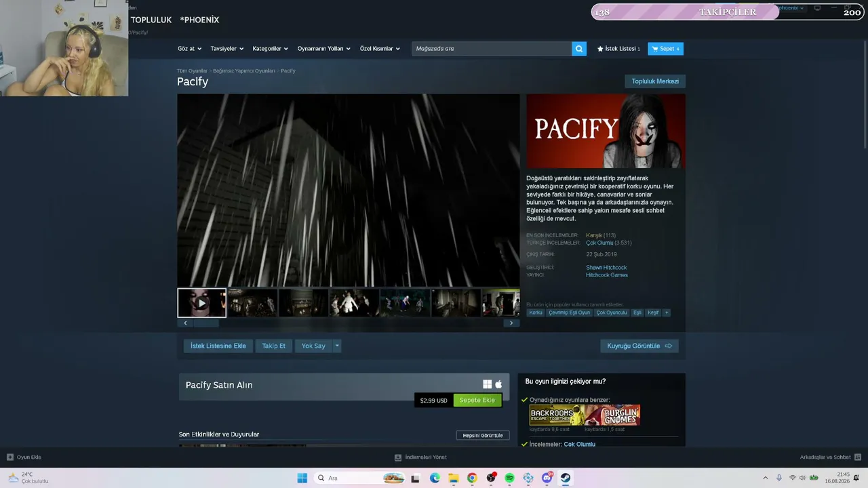Click the media strip horizontal scrollbar handle
868x488 pixels.
click(205, 323)
